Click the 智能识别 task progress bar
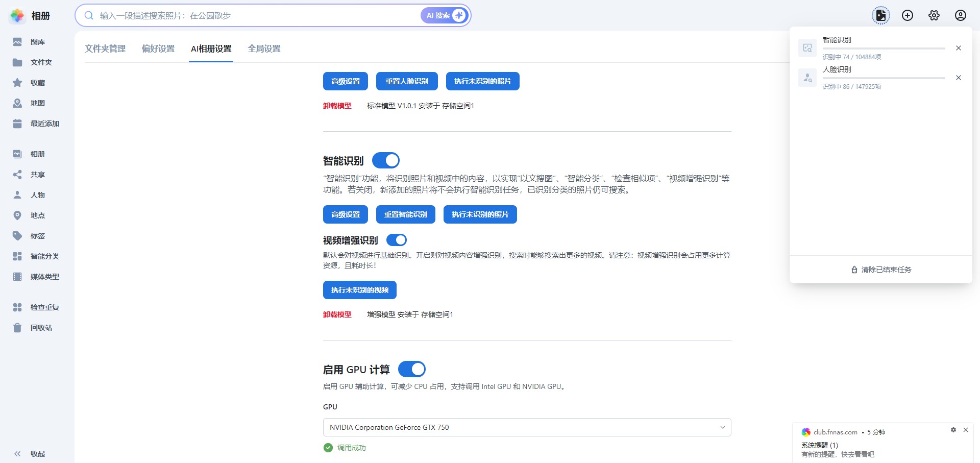 (x=884, y=48)
